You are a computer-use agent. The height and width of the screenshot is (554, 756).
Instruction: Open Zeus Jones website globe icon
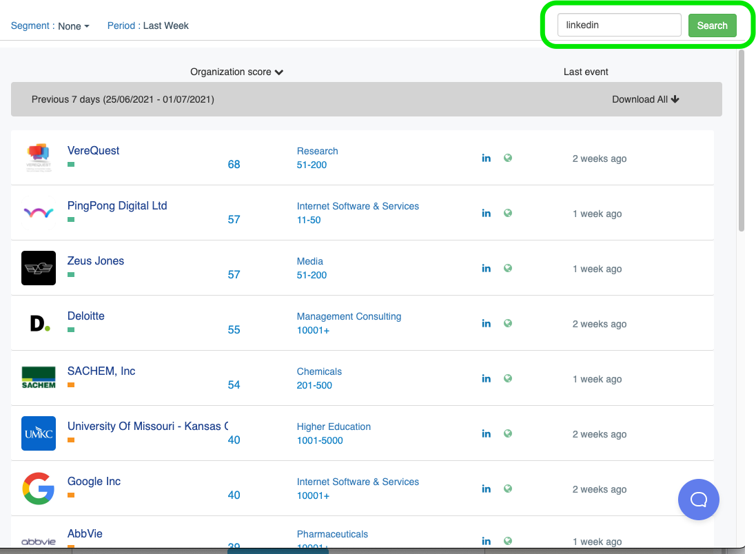click(x=508, y=268)
